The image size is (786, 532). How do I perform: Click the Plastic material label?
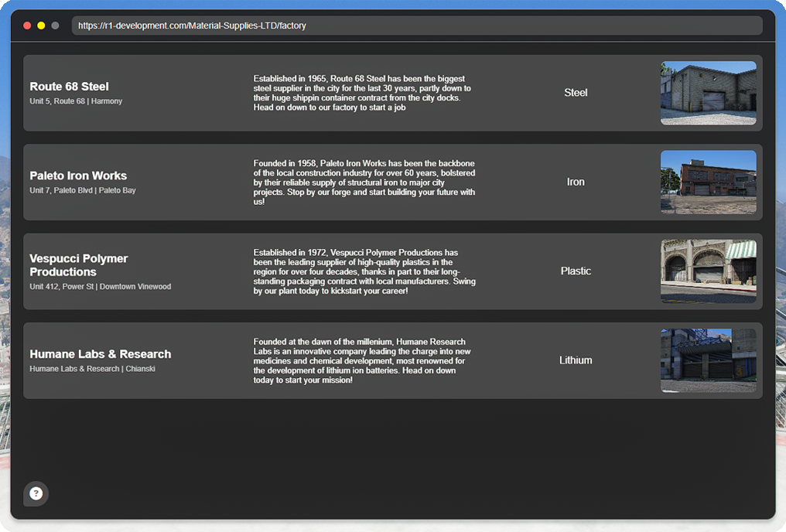[x=576, y=271]
